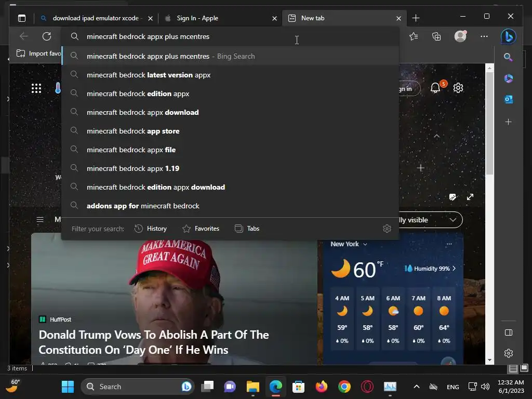Click the scrollbar down arrow

489,360
